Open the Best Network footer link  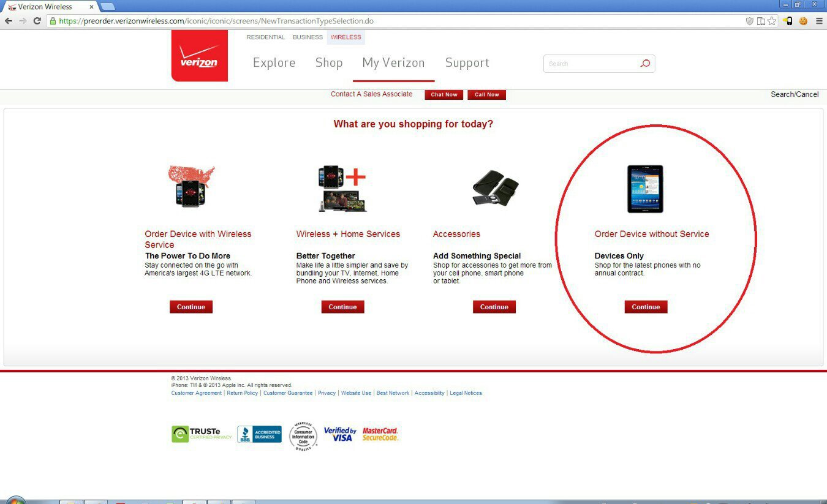click(x=393, y=393)
